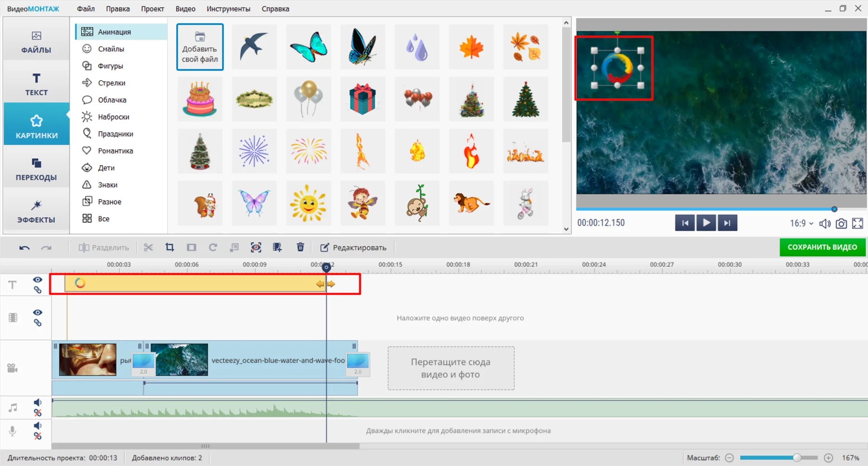The width and height of the screenshot is (868, 466).
Task: Open the Инструменты menu
Action: click(x=228, y=9)
